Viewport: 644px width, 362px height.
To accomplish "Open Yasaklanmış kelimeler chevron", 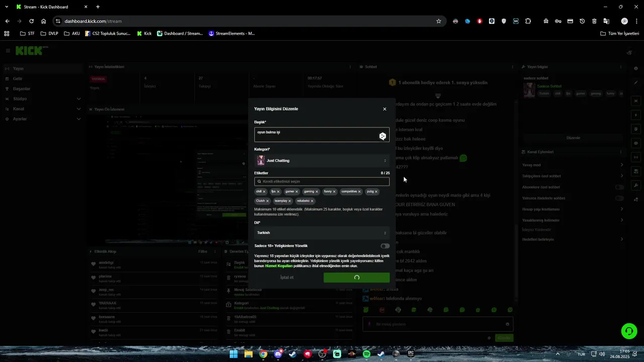I will coord(622,220).
